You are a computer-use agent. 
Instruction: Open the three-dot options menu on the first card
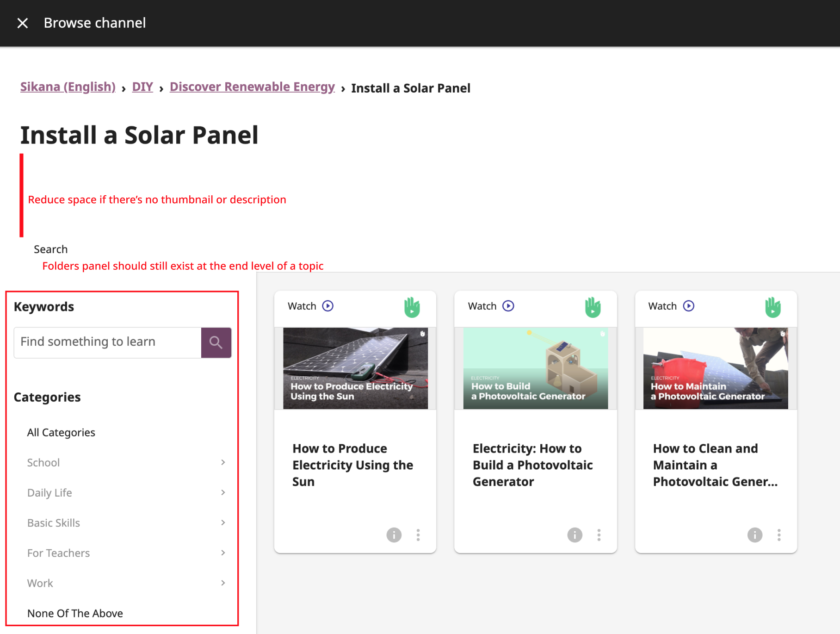(x=418, y=535)
